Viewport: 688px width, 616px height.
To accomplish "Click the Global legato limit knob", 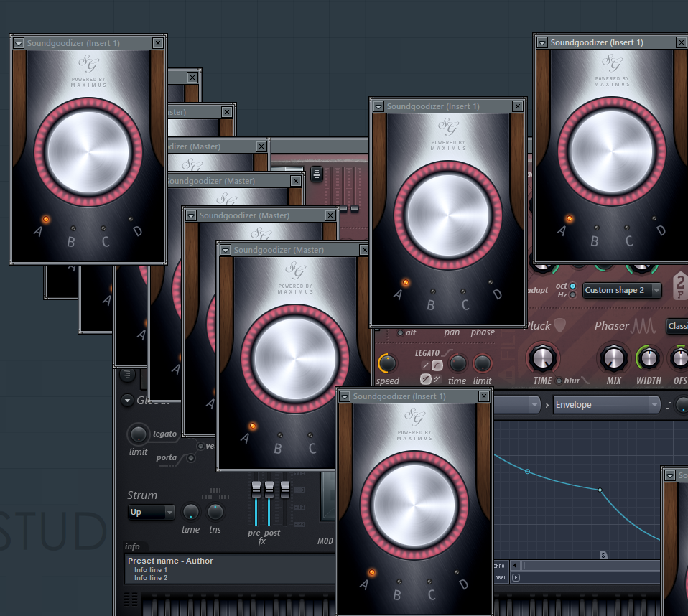I will [138, 434].
